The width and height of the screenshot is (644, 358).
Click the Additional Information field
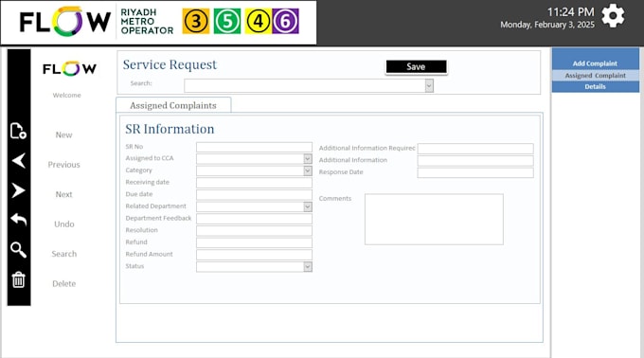pos(475,160)
